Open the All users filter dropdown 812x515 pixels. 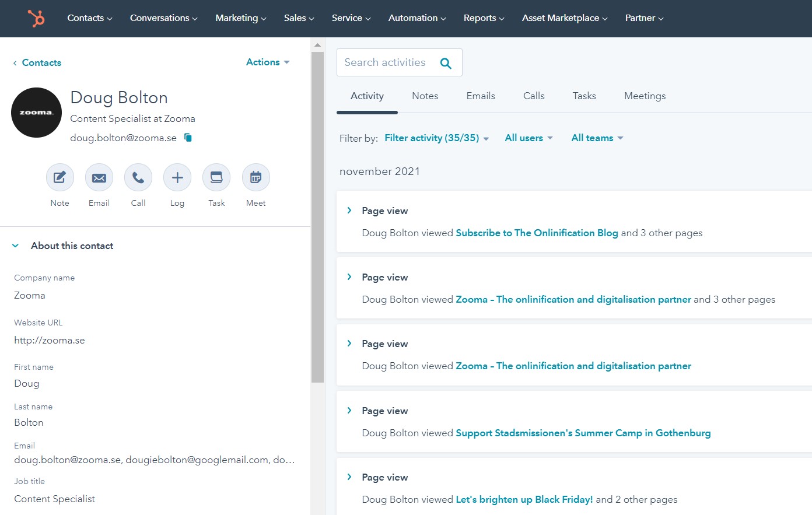[x=528, y=138]
